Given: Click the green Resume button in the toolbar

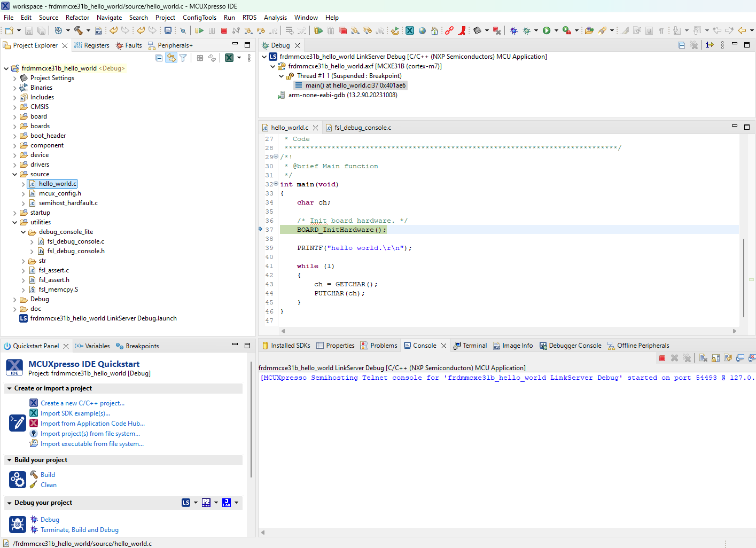Looking at the screenshot, I should click(x=199, y=31).
